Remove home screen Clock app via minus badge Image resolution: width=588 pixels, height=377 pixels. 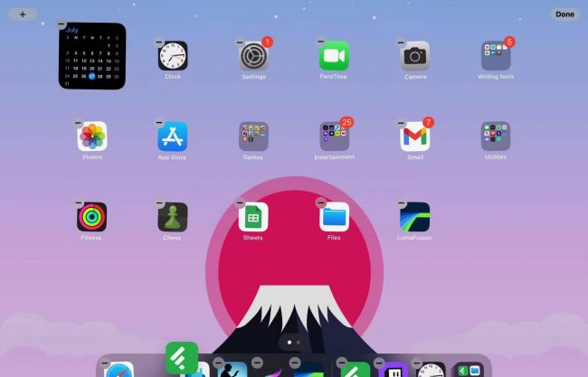(159, 42)
